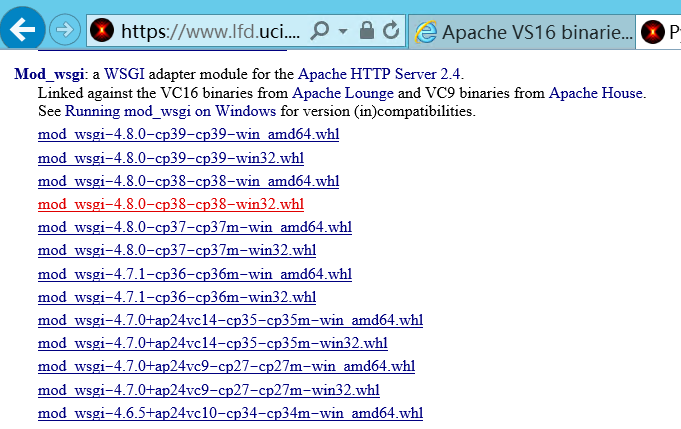Open the Apache Lounge link

point(343,93)
